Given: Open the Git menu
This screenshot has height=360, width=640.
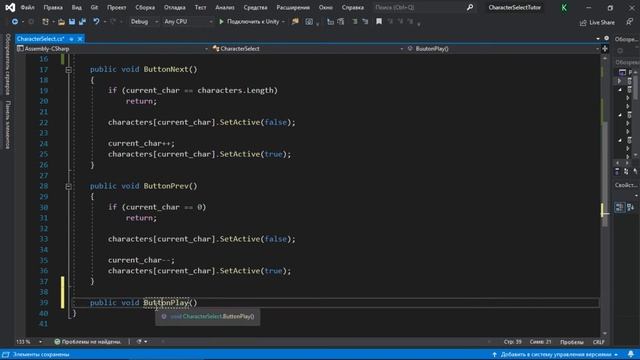Looking at the screenshot, I should [94, 7].
